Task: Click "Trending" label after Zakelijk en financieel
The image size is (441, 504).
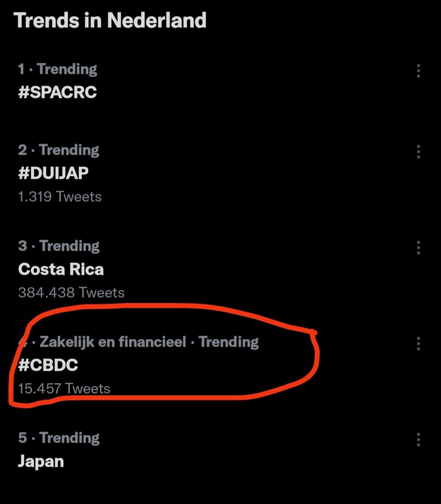Action: [229, 342]
